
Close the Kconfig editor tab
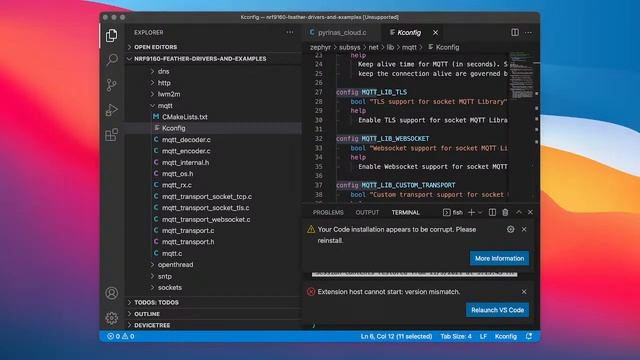[x=436, y=32]
